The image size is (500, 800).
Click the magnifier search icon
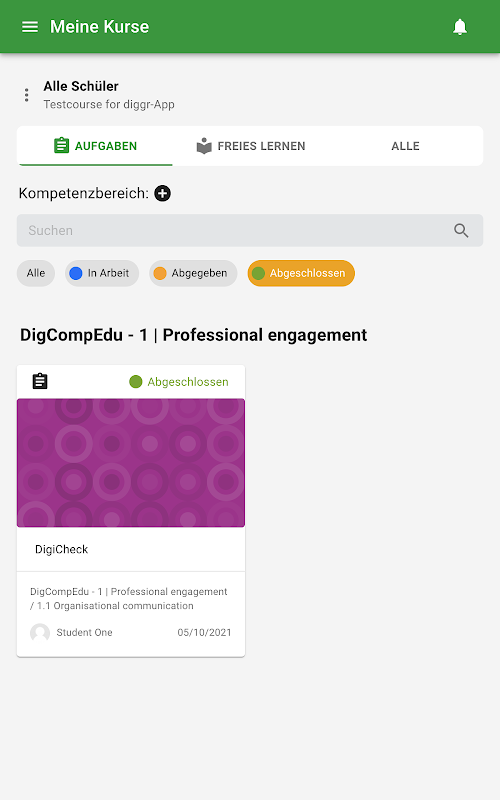point(461,231)
